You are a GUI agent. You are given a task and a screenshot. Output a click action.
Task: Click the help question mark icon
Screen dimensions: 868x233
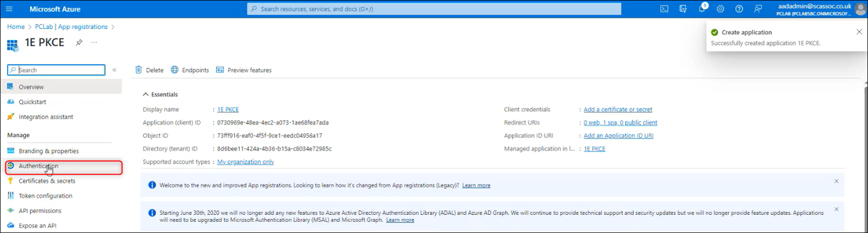tap(739, 9)
